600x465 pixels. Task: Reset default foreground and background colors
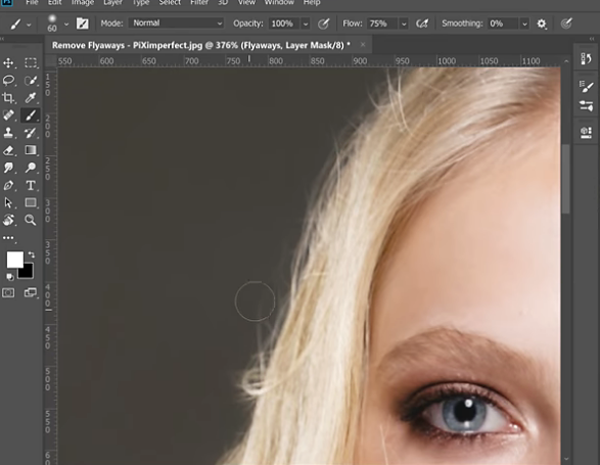coord(10,276)
